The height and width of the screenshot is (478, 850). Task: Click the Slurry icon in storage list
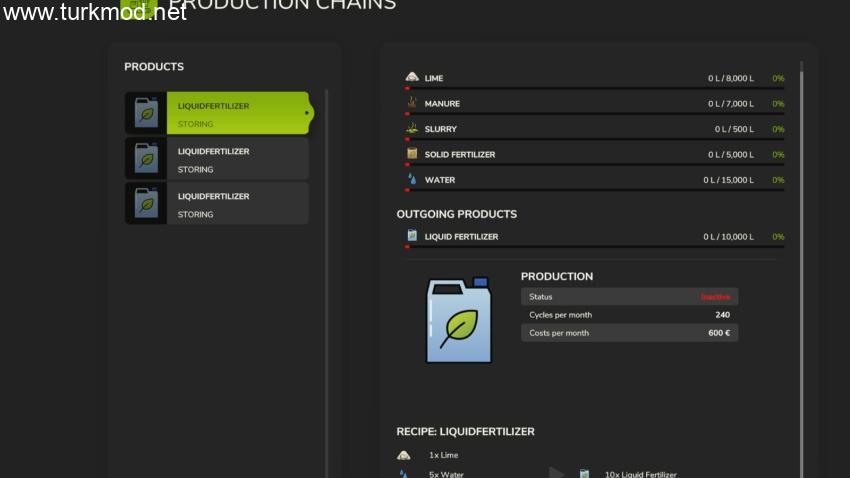(412, 128)
